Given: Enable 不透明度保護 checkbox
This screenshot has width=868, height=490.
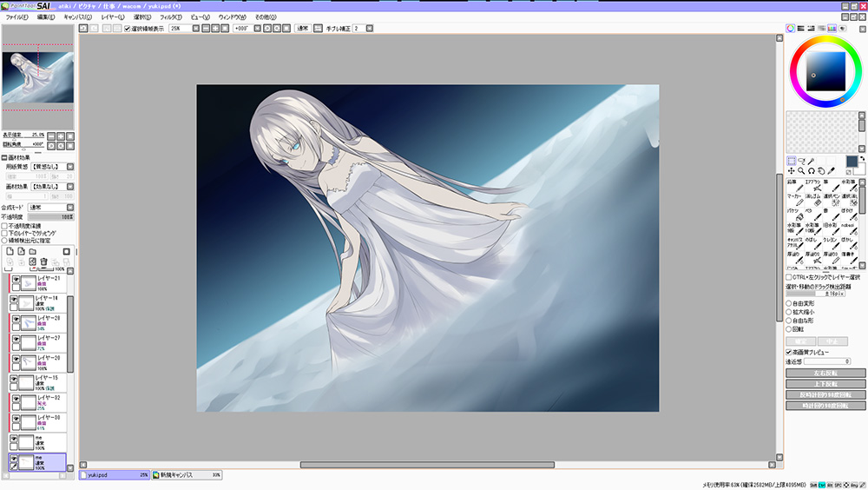Looking at the screenshot, I should (4, 226).
